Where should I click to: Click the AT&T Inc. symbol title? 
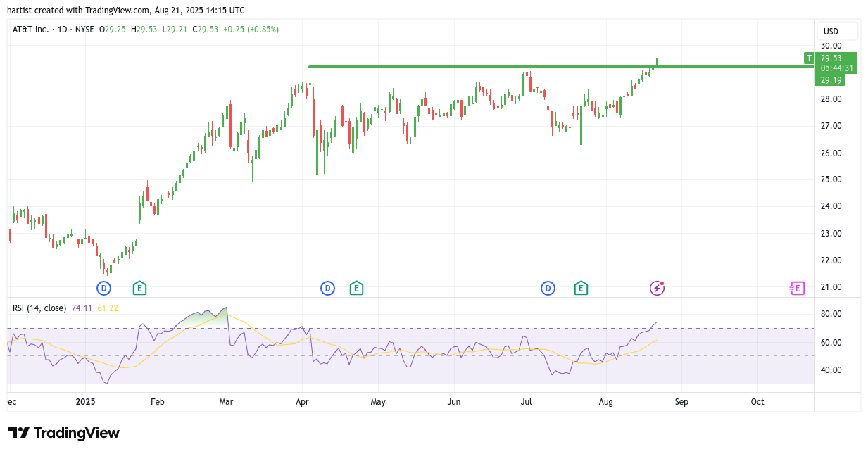click(x=32, y=30)
